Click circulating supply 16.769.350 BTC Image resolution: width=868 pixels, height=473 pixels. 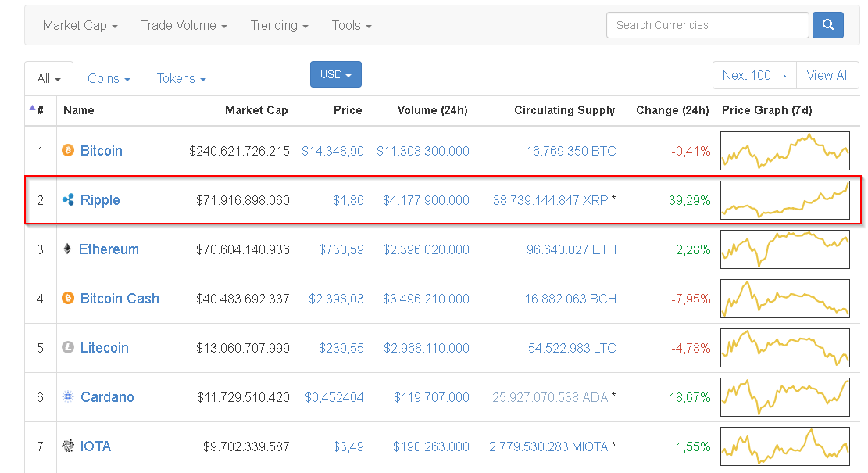(x=571, y=151)
